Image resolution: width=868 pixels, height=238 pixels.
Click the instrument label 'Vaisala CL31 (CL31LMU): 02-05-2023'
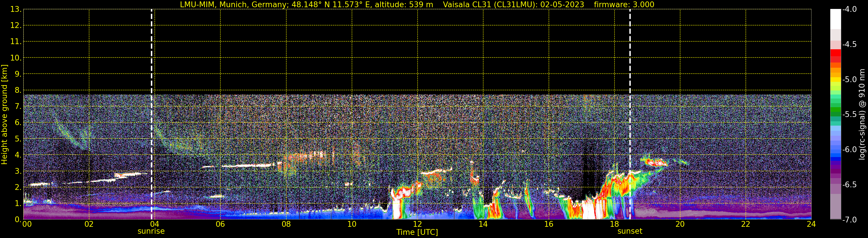point(513,5)
